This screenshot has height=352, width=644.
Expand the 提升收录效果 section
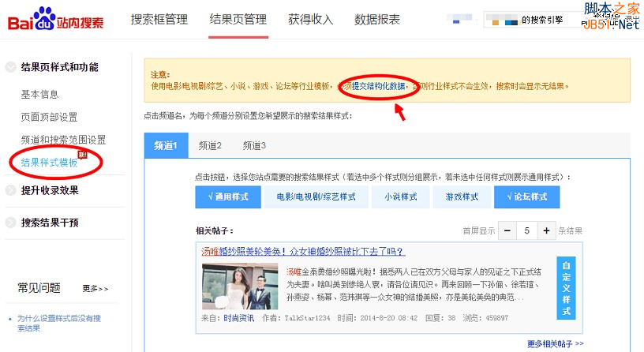tap(10, 190)
